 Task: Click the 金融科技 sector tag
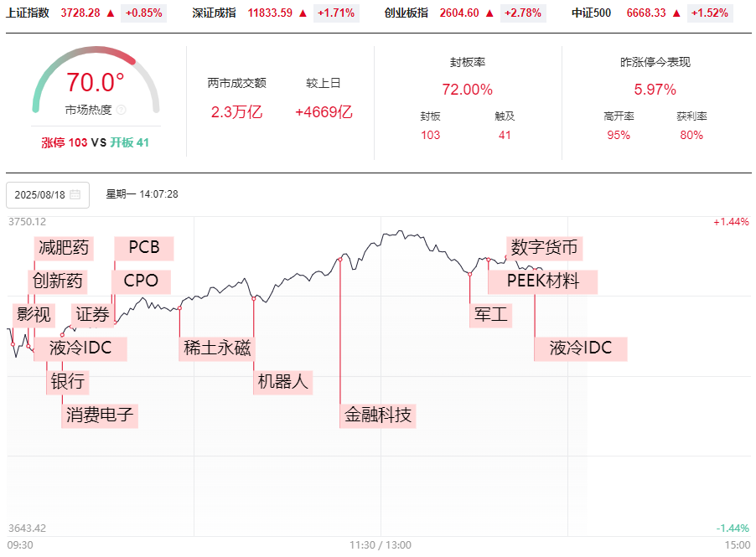click(x=379, y=415)
